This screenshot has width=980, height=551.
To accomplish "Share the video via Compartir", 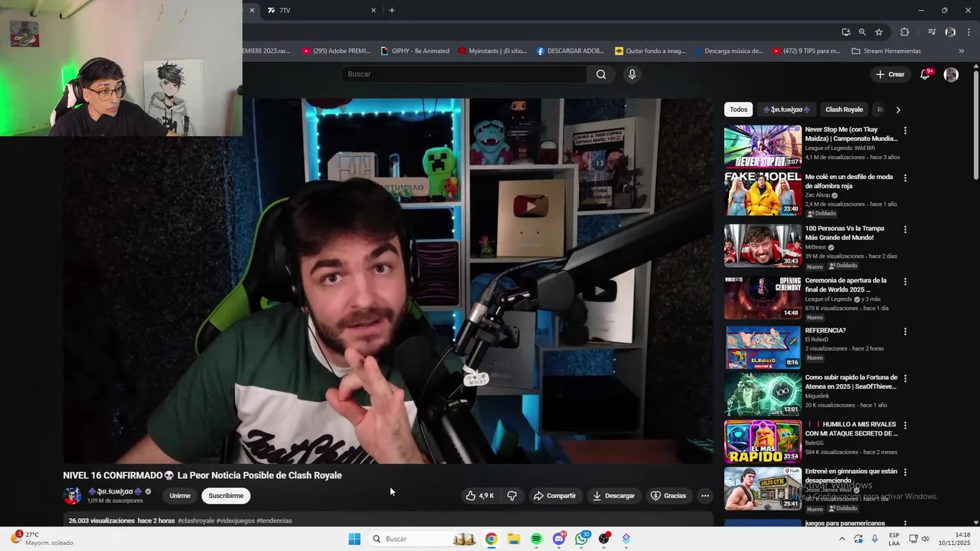I will click(x=554, y=496).
